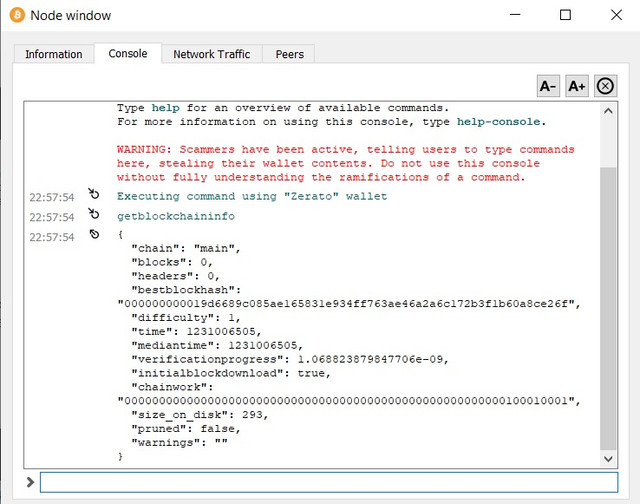The width and height of the screenshot is (640, 504).
Task: Click the "difficulty": 1 line
Action: tap(186, 318)
